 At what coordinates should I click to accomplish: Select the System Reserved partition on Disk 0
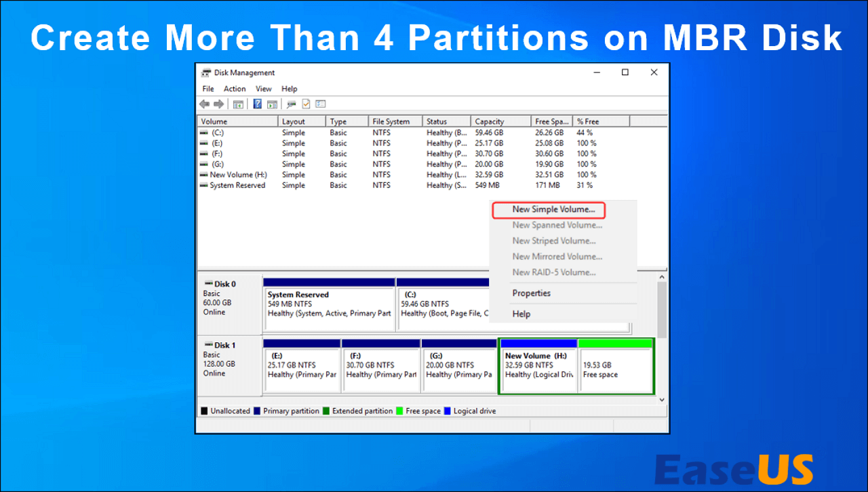tap(329, 304)
